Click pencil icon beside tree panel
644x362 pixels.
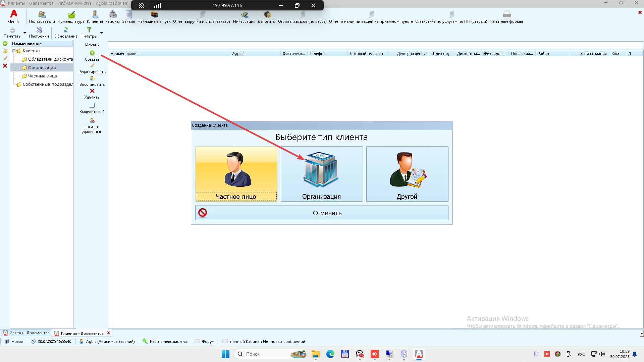pos(5,58)
